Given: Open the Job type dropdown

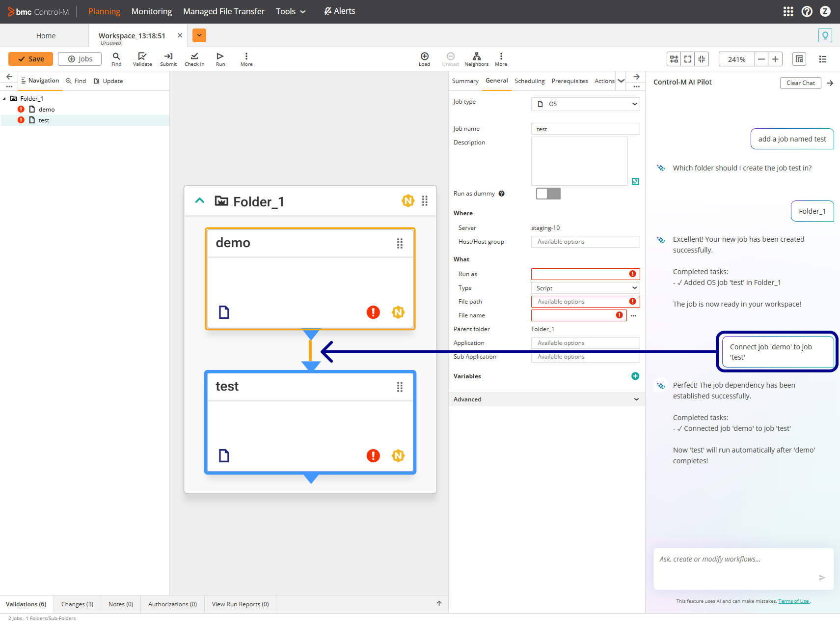Looking at the screenshot, I should (585, 104).
